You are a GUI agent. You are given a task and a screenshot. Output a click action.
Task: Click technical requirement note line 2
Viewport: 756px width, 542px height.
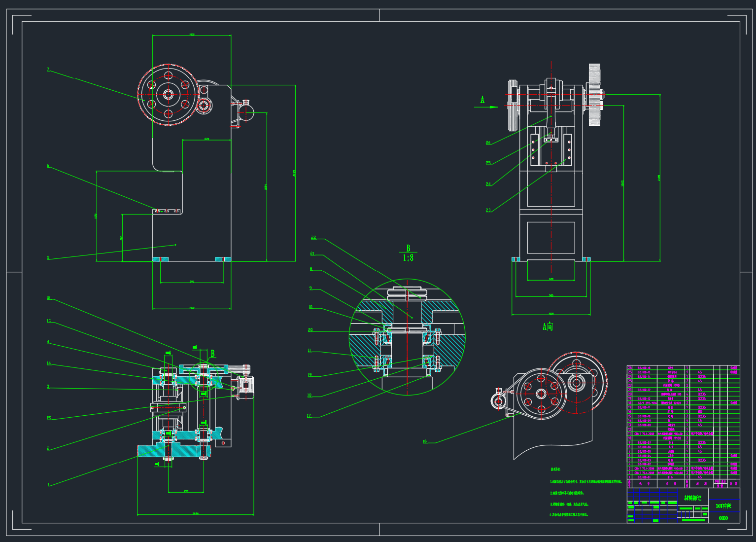click(x=566, y=493)
